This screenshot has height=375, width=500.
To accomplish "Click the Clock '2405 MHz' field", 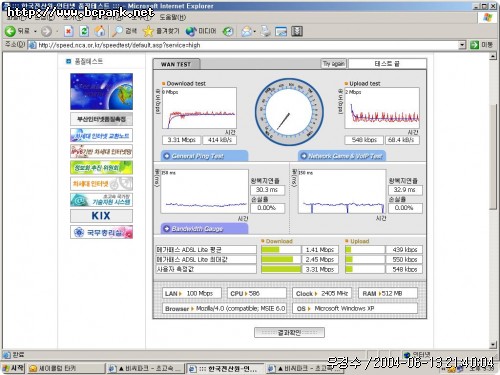I will tap(322, 293).
